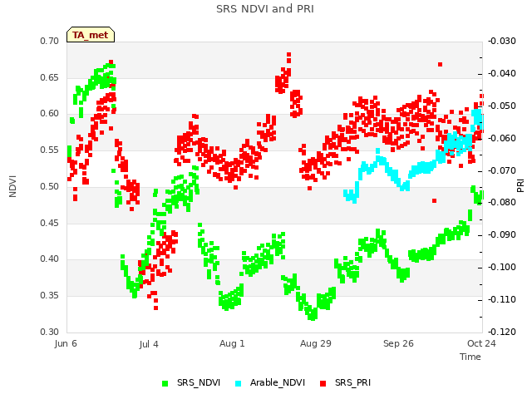
Task: Click the chart title SRS NDVI and PRI
Action: click(265, 8)
